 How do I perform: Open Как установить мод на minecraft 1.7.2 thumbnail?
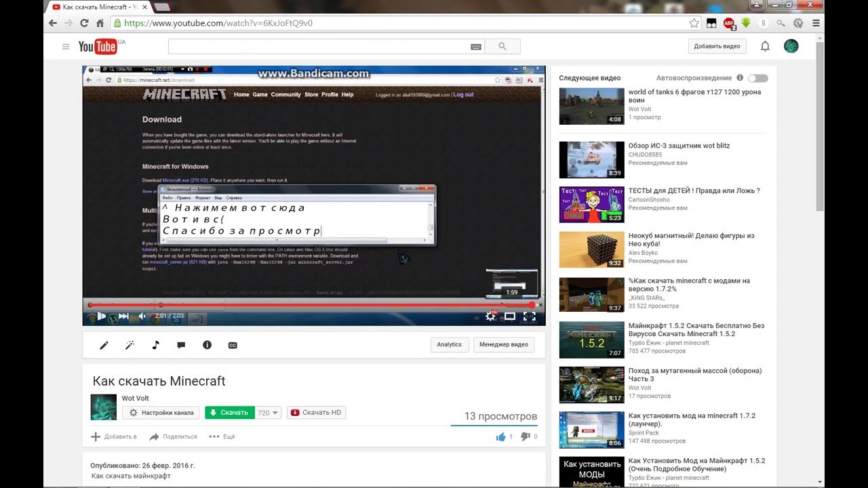click(x=591, y=430)
